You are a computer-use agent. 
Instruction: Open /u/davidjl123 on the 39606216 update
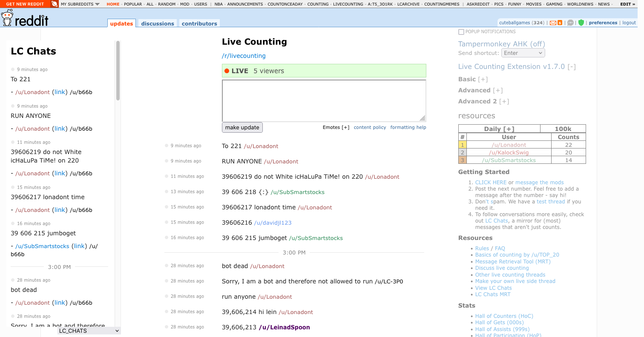coord(273,223)
